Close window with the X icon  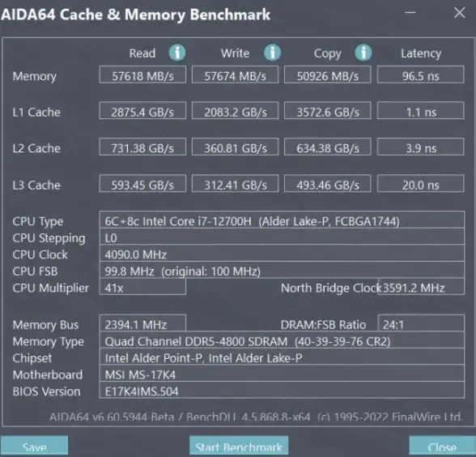(x=459, y=13)
